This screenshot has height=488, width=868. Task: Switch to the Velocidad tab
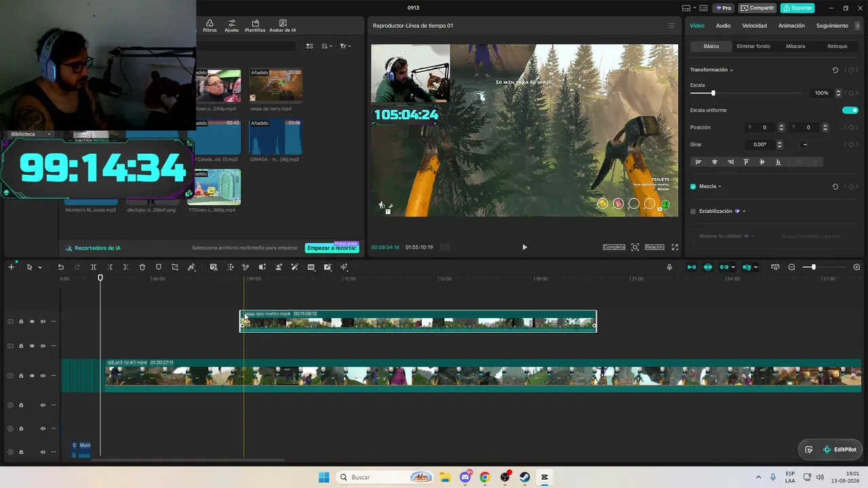tap(754, 26)
